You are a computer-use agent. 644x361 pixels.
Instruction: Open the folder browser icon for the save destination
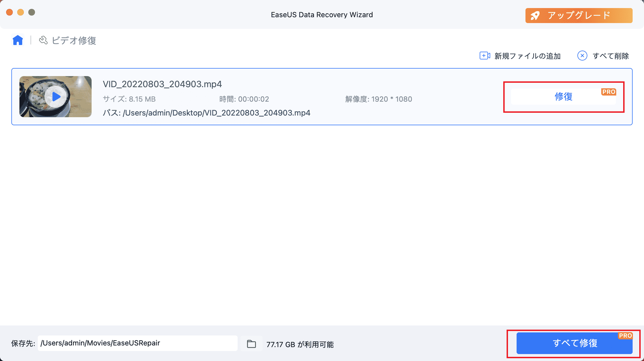[251, 343]
